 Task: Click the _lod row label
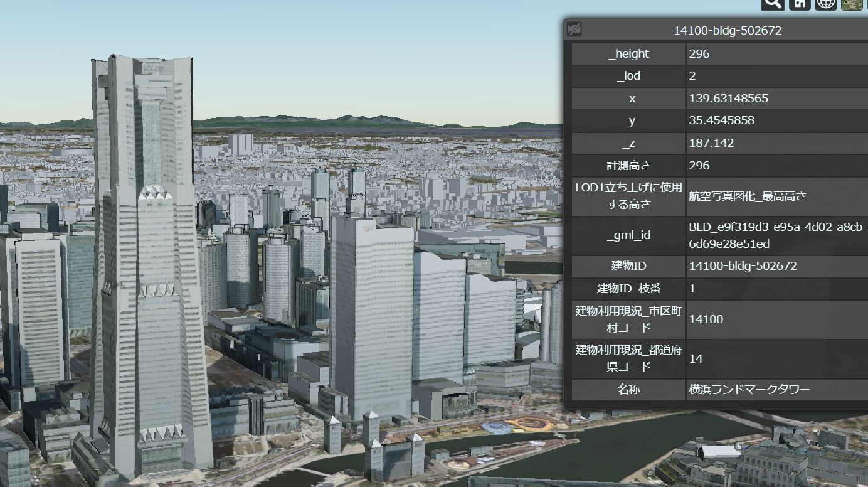pos(628,76)
